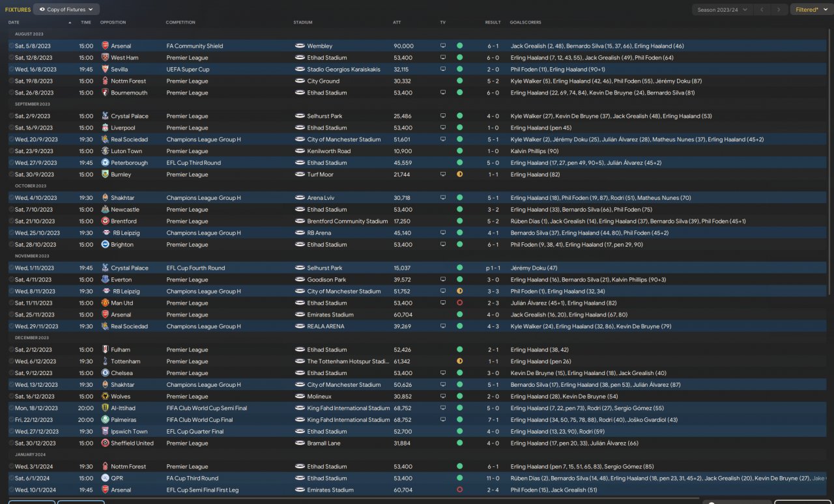
Task: Select the Ipswich Town fixture row
Action: (x=417, y=432)
